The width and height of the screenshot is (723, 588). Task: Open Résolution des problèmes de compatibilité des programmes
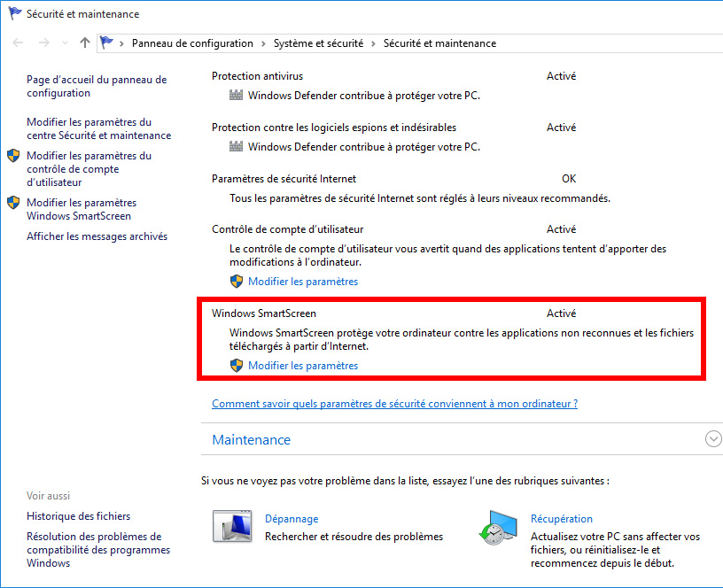coord(98,550)
